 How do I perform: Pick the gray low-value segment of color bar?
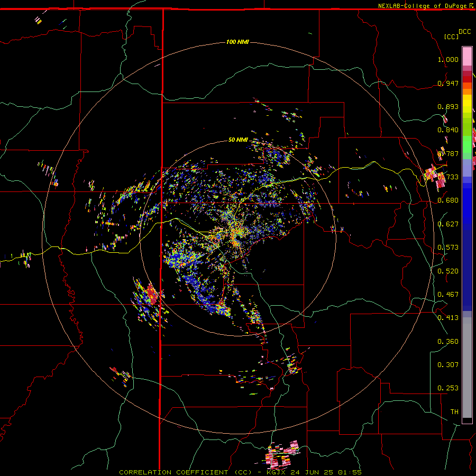pyautogui.click(x=467, y=368)
